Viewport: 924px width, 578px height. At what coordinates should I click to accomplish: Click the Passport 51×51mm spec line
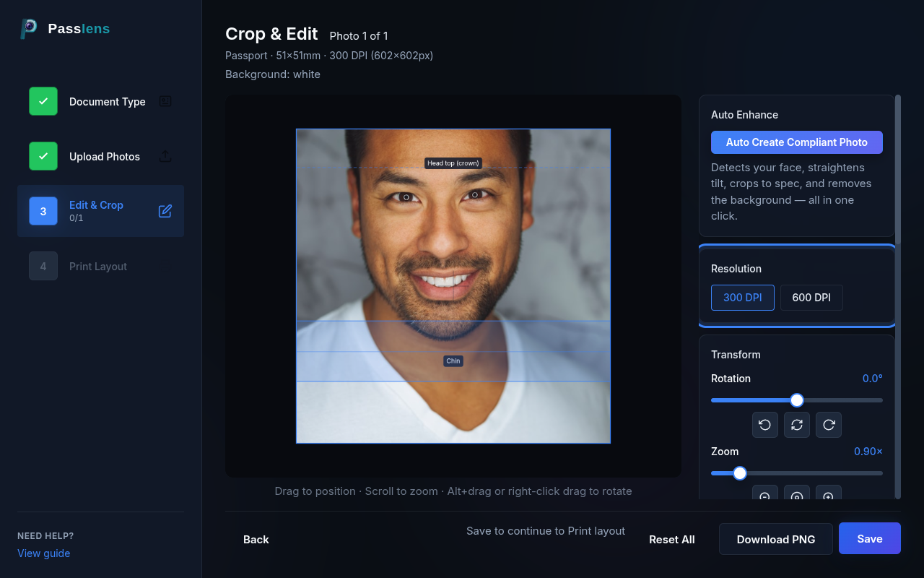click(329, 56)
